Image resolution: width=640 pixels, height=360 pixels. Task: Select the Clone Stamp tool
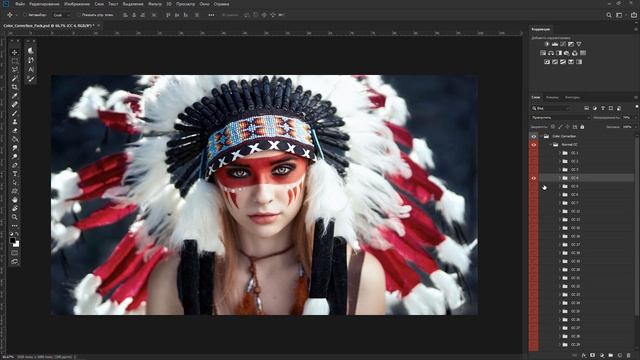click(x=15, y=122)
